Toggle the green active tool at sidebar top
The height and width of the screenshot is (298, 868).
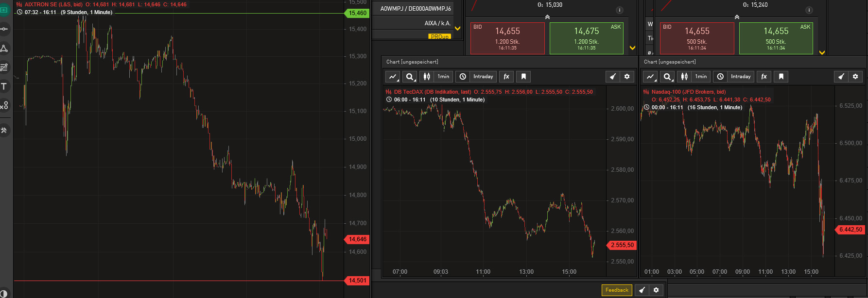[x=4, y=10]
